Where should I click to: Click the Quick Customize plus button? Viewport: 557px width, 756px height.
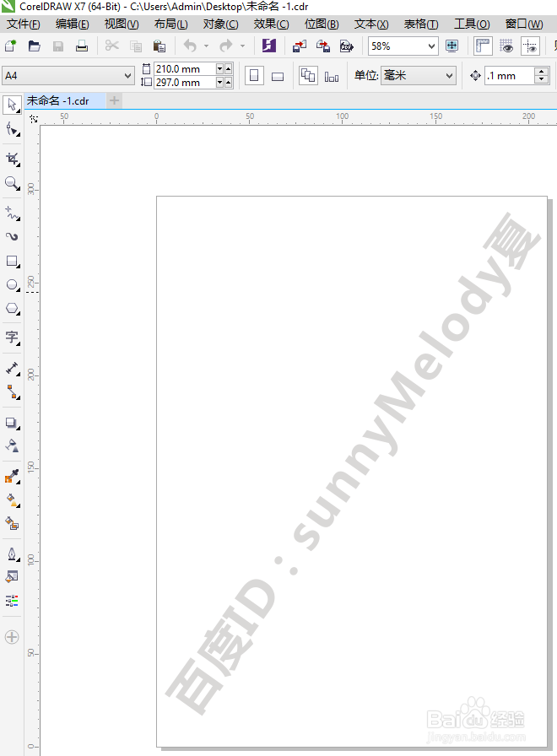[12, 637]
